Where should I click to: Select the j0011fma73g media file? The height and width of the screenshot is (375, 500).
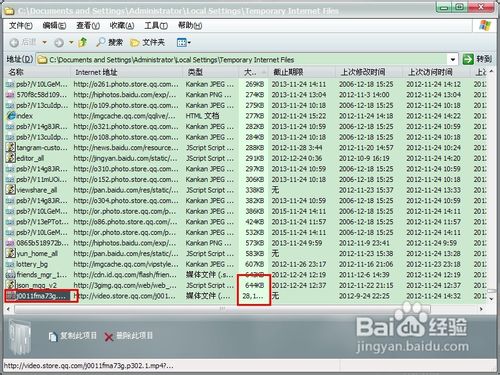click(x=41, y=296)
